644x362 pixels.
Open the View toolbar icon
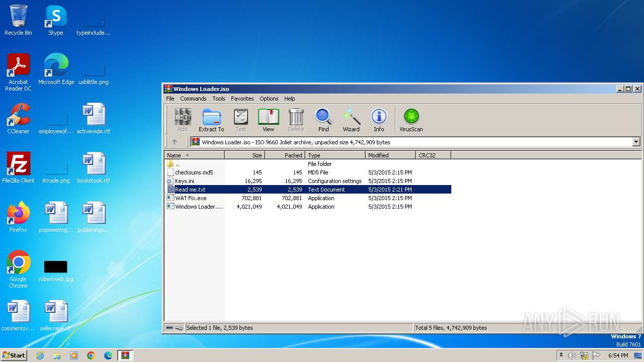click(x=268, y=120)
